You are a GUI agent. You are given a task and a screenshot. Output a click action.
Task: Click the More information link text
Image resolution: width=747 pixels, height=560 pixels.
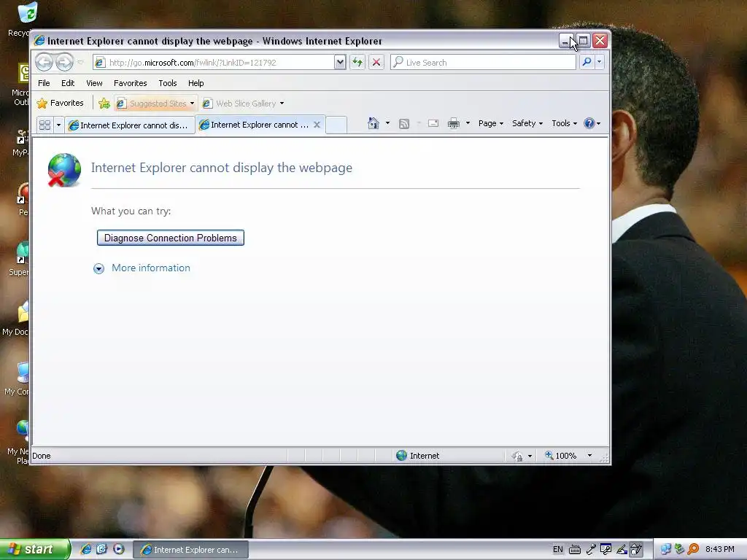click(x=150, y=268)
